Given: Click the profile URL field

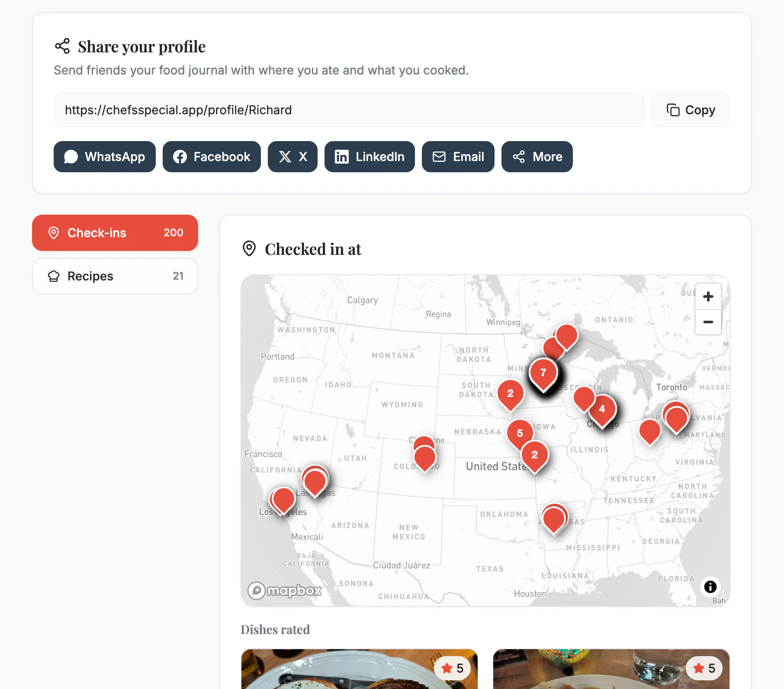Looking at the screenshot, I should 349,110.
